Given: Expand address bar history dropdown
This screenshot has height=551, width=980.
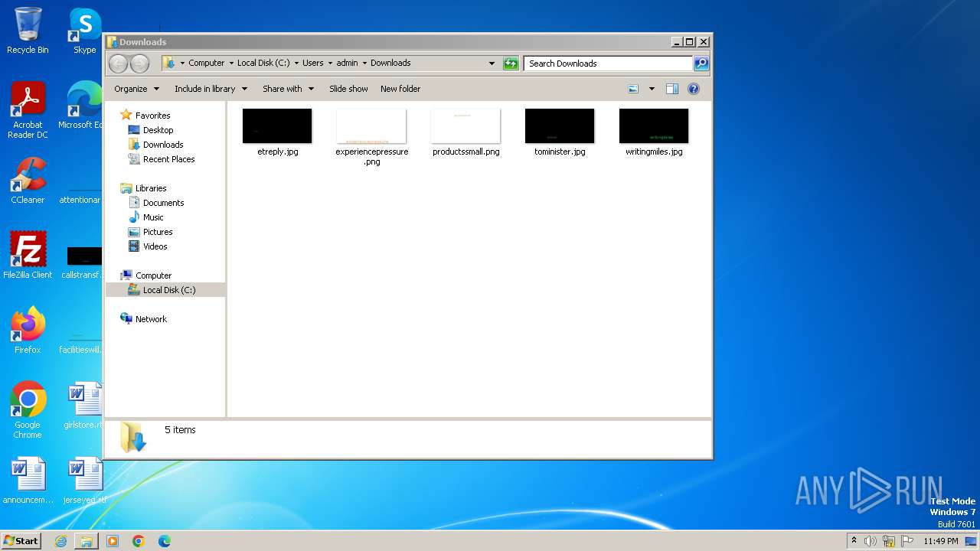Looking at the screenshot, I should pyautogui.click(x=492, y=64).
